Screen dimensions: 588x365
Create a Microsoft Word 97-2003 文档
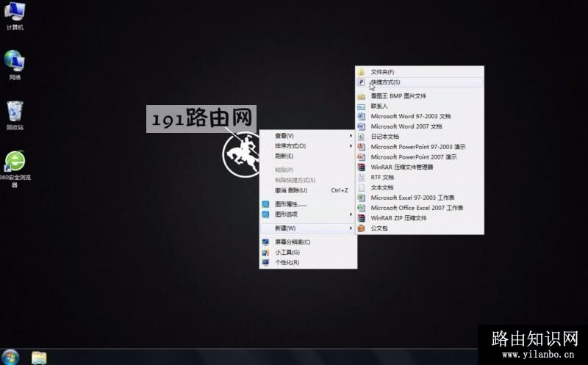click(x=419, y=116)
